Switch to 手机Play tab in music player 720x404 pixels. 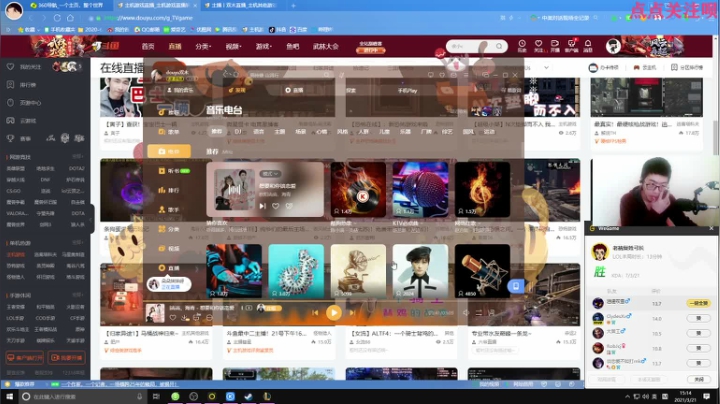407,90
